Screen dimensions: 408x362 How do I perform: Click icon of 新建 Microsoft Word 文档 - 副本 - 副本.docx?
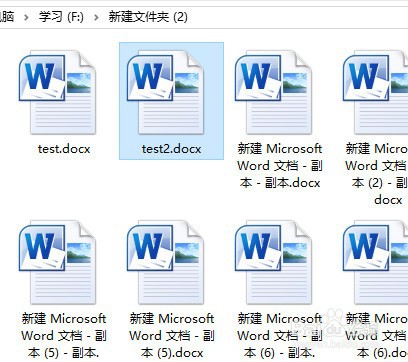click(x=273, y=92)
